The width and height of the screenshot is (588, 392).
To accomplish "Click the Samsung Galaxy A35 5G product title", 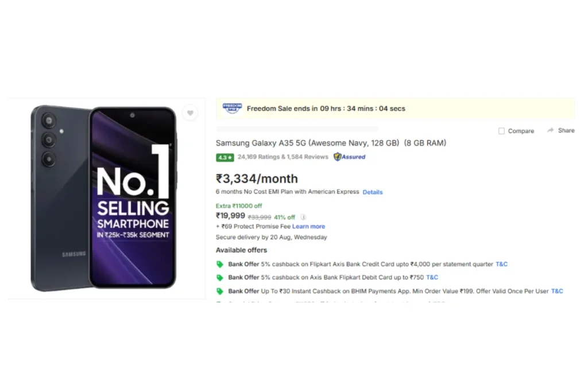I will coord(331,143).
